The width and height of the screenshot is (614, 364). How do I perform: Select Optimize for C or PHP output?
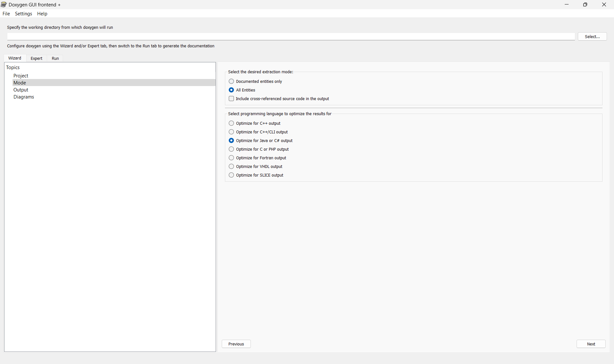259,149
